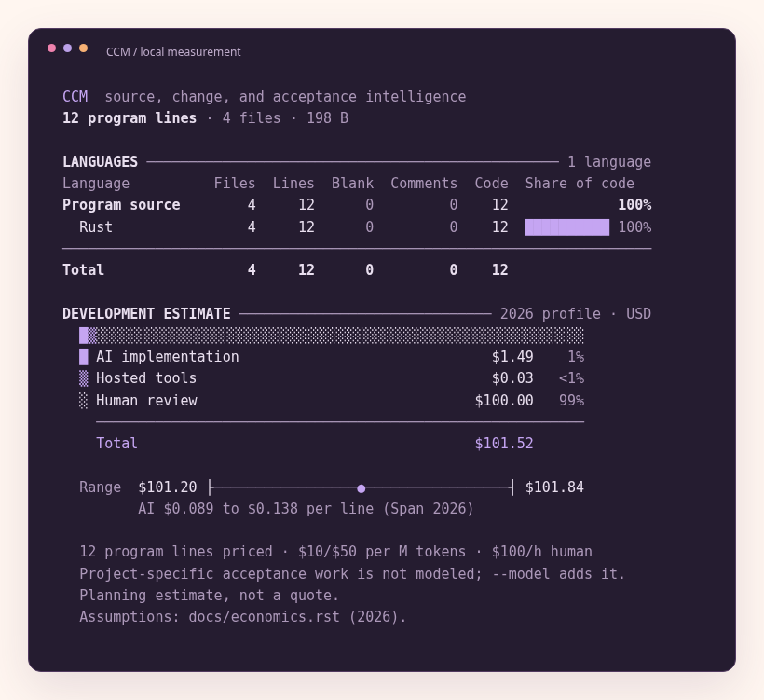The width and height of the screenshot is (764, 700).
Task: Click the 'CCM / local measurement' window title
Action: pos(173,51)
